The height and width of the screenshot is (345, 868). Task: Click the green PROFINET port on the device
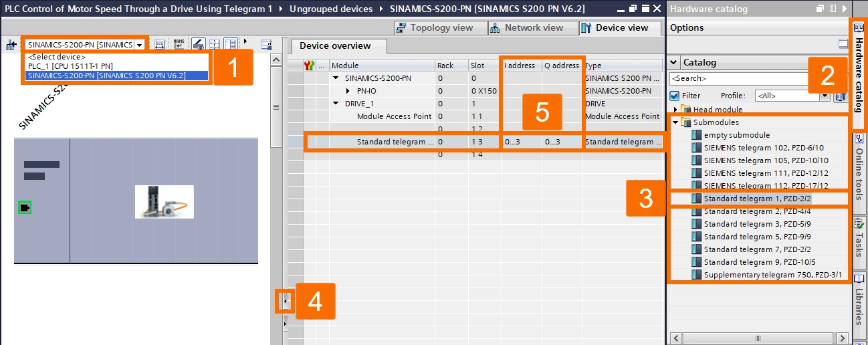pos(25,208)
